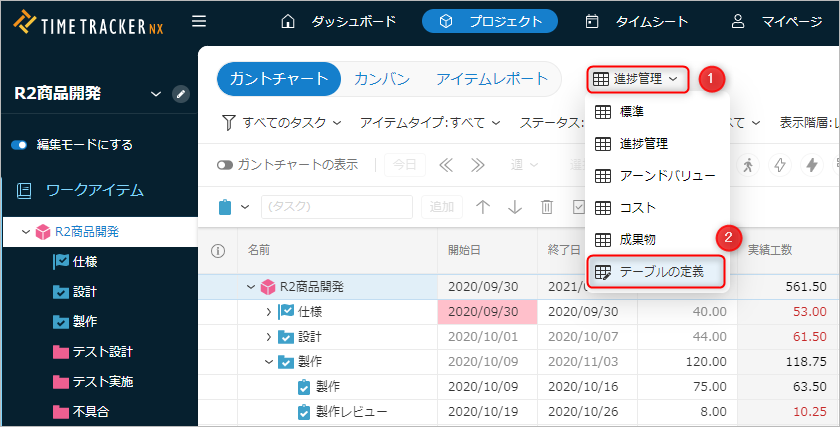Open the 進捗管理 table dropdown
The width and height of the screenshot is (840, 427).
tap(636, 79)
